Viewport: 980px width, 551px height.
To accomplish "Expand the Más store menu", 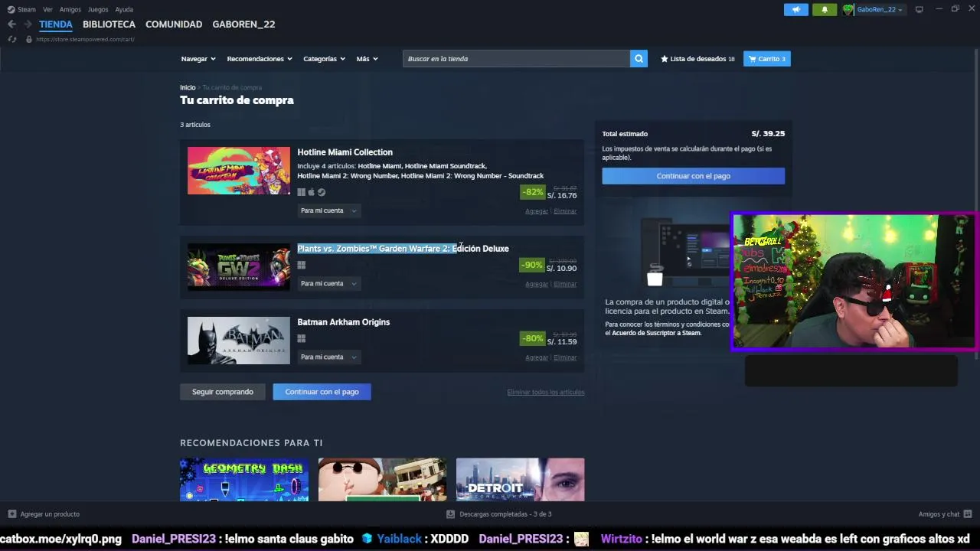I will click(367, 59).
